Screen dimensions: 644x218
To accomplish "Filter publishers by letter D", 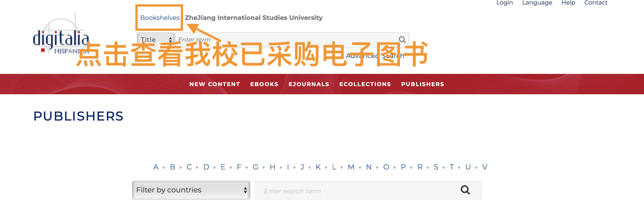I will [x=206, y=167].
